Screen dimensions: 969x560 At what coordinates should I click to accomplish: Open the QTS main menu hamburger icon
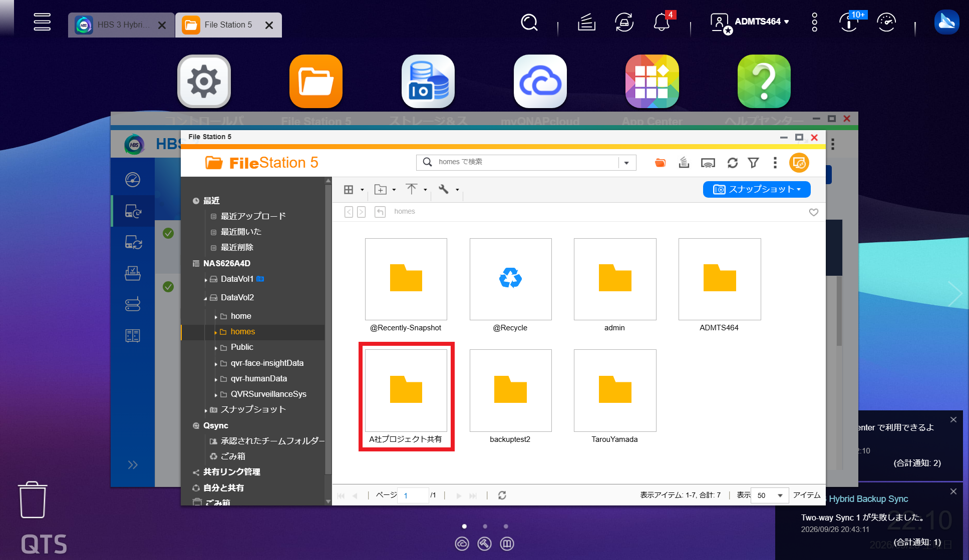coord(42,22)
